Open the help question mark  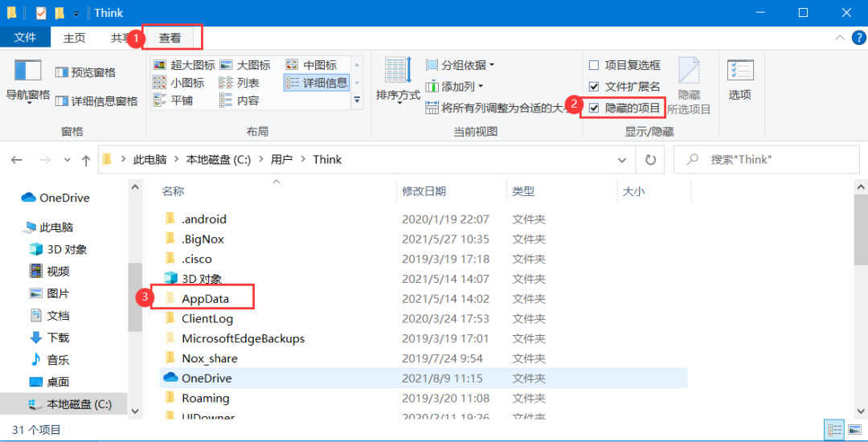(858, 38)
